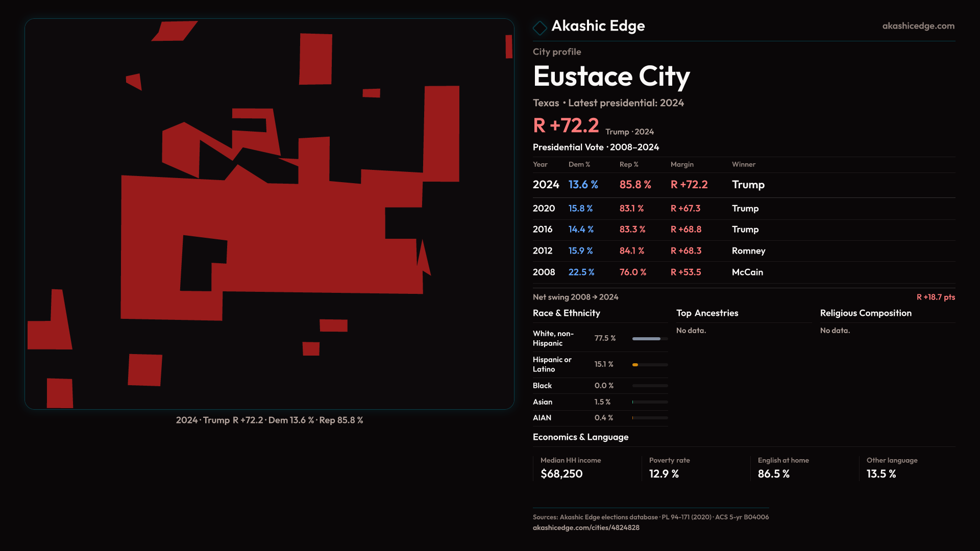Click the Race & Ethnicity section heading

tap(566, 313)
